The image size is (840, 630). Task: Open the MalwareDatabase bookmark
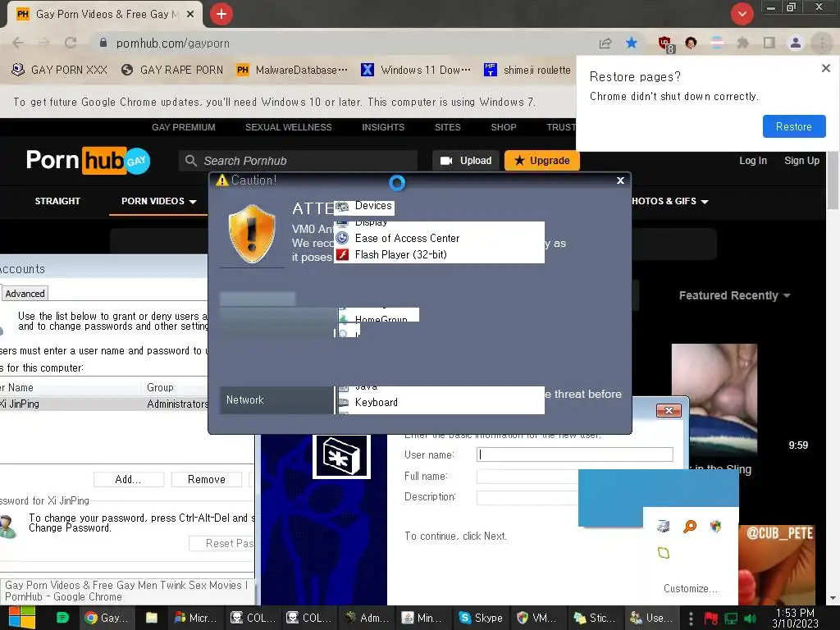[292, 70]
